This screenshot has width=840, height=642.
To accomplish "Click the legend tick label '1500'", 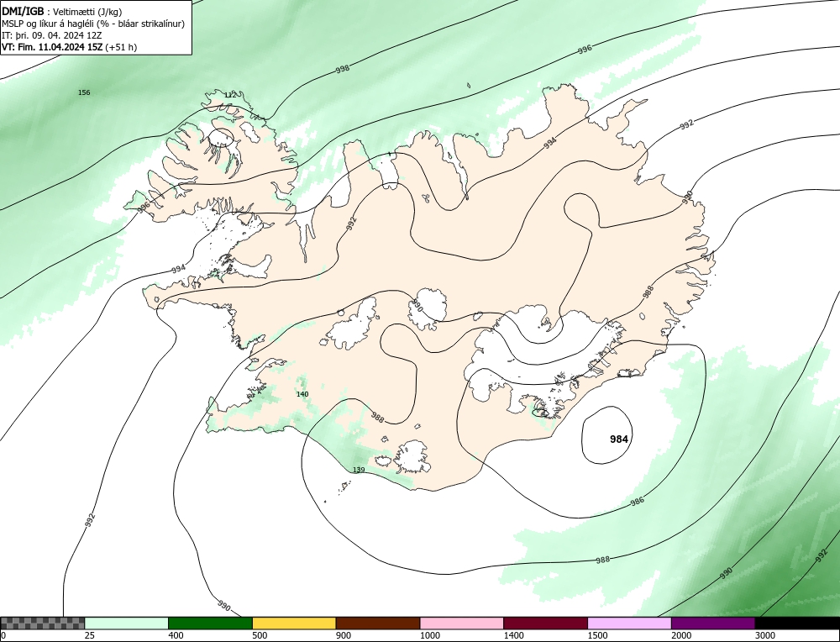I will (596, 635).
